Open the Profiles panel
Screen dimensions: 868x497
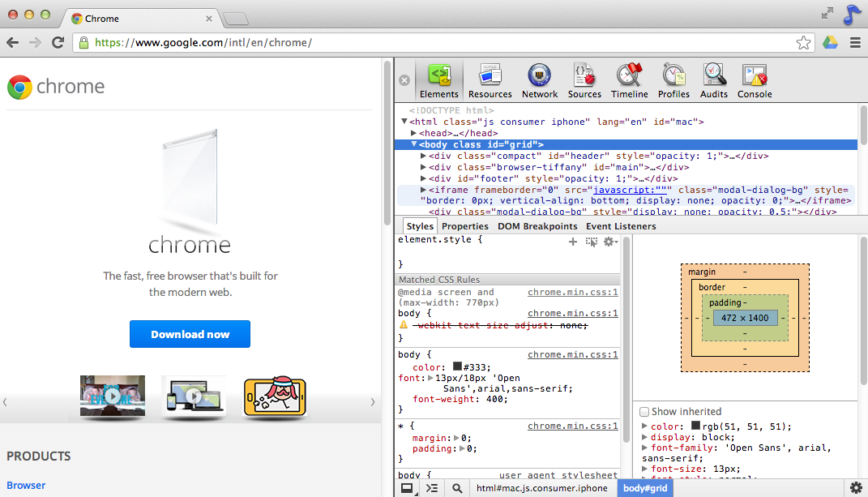673,81
